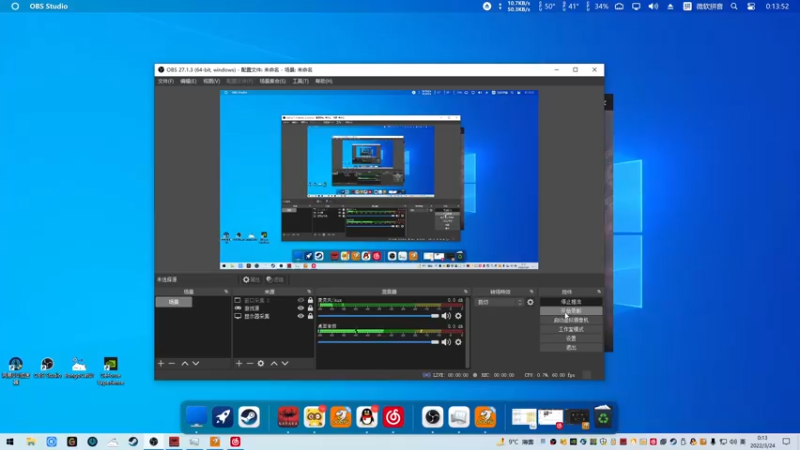
Task: Click the stop streaming button in Controls
Action: (571, 302)
